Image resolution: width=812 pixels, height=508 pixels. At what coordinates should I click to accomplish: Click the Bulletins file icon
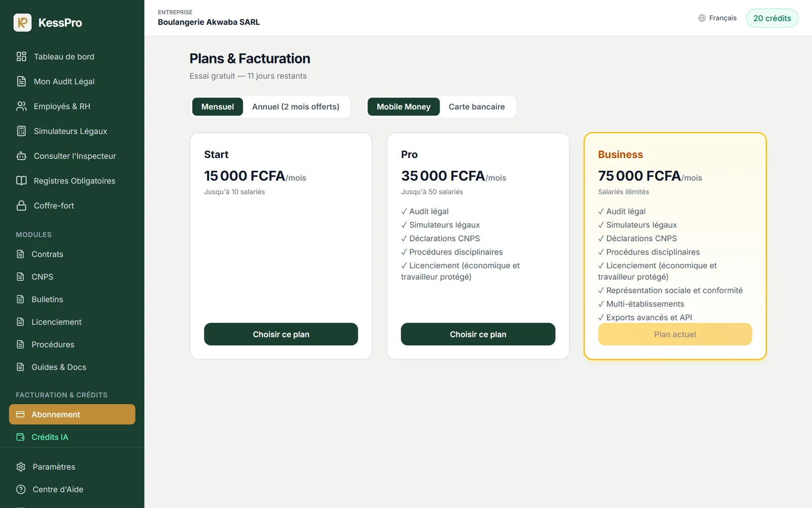[20, 299]
